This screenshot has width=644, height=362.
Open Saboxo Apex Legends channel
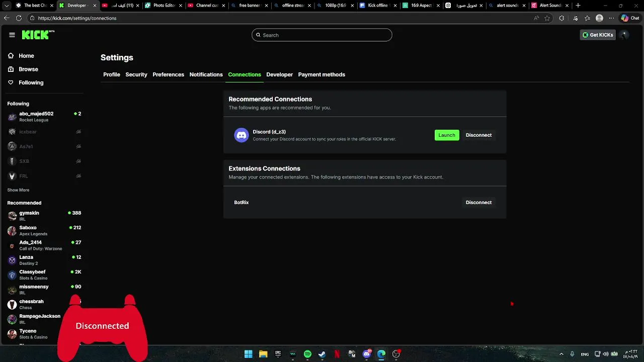coord(44,230)
